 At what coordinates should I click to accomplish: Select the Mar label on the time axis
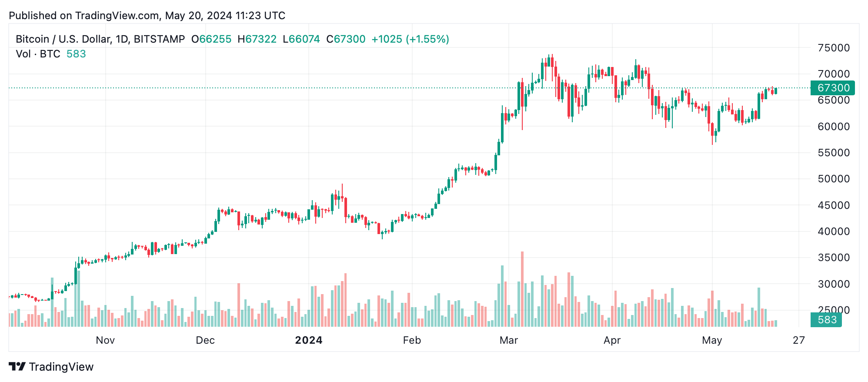coord(509,340)
